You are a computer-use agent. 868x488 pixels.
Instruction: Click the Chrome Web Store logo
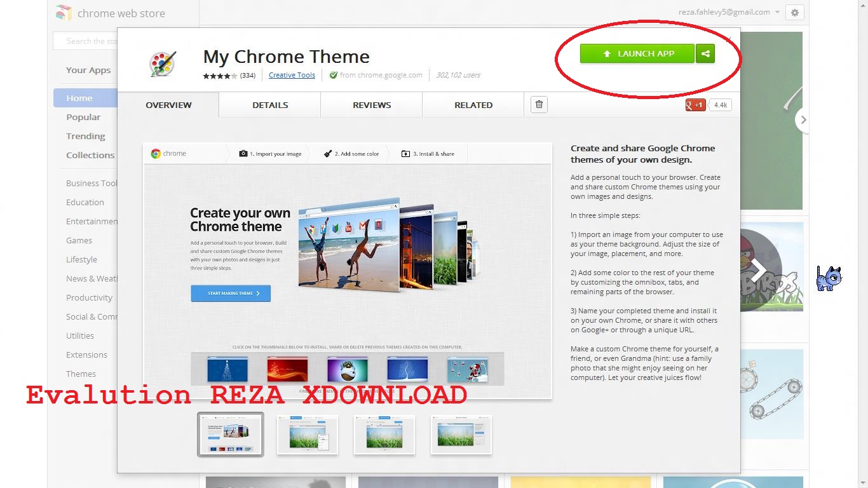click(x=64, y=13)
